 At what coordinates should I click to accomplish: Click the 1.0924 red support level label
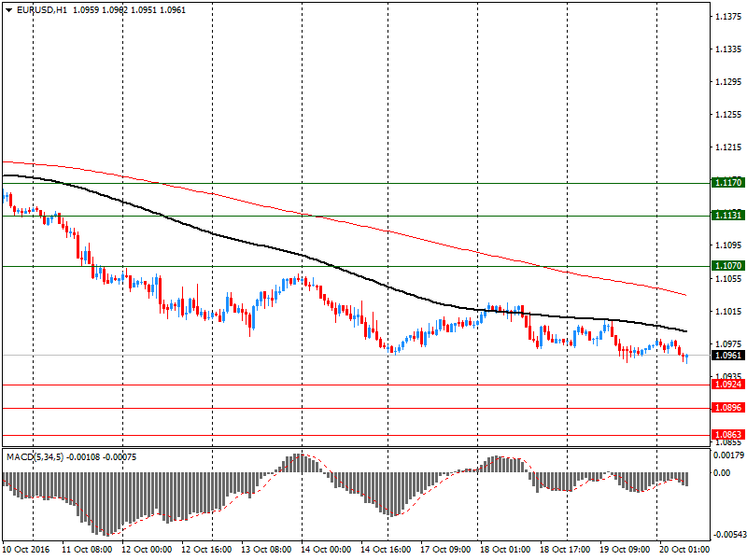point(728,384)
